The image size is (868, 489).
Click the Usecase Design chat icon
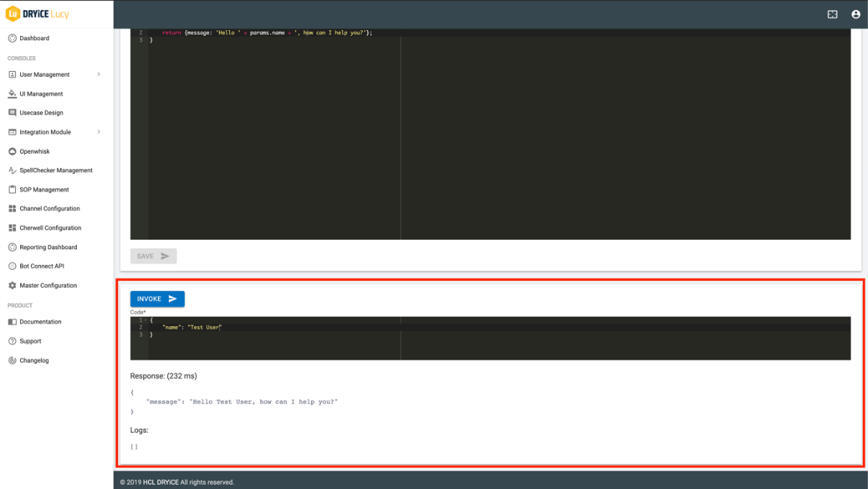(x=12, y=113)
